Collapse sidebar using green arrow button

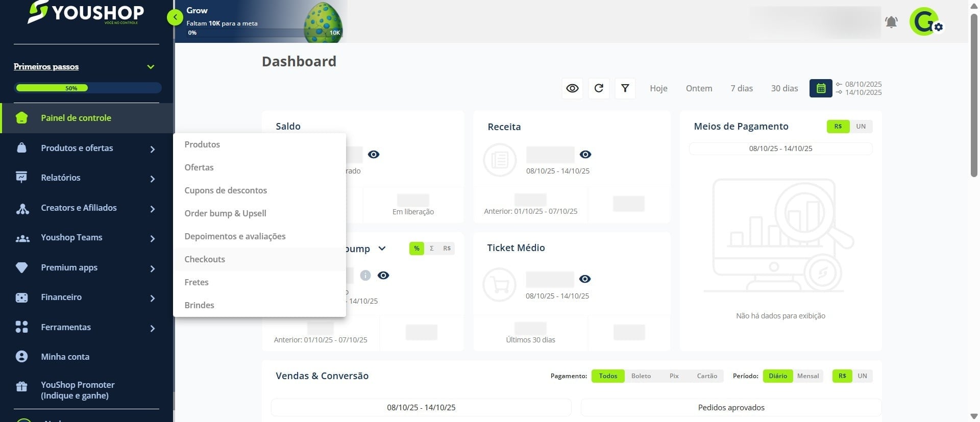175,17
